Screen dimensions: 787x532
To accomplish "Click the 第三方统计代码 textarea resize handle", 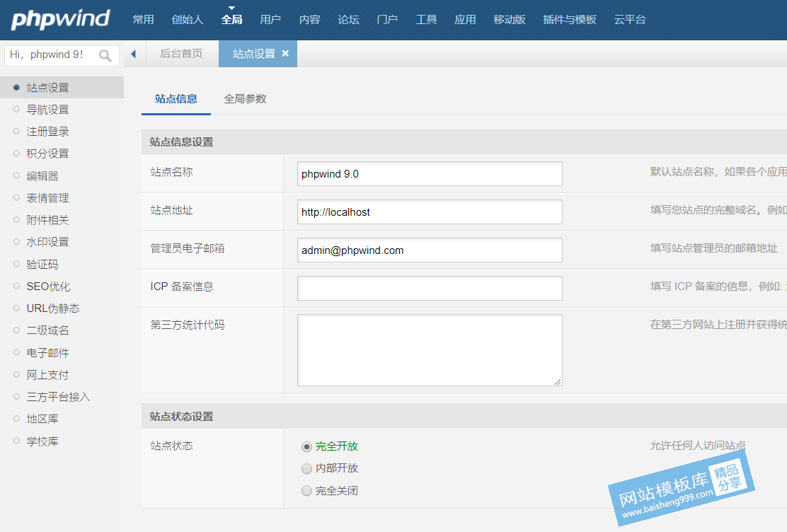I will click(x=558, y=382).
